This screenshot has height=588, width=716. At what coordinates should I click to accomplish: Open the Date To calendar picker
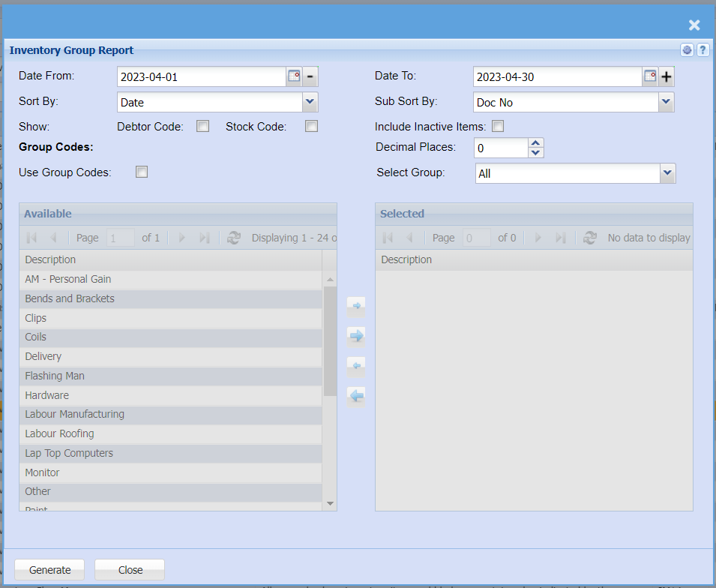[650, 76]
